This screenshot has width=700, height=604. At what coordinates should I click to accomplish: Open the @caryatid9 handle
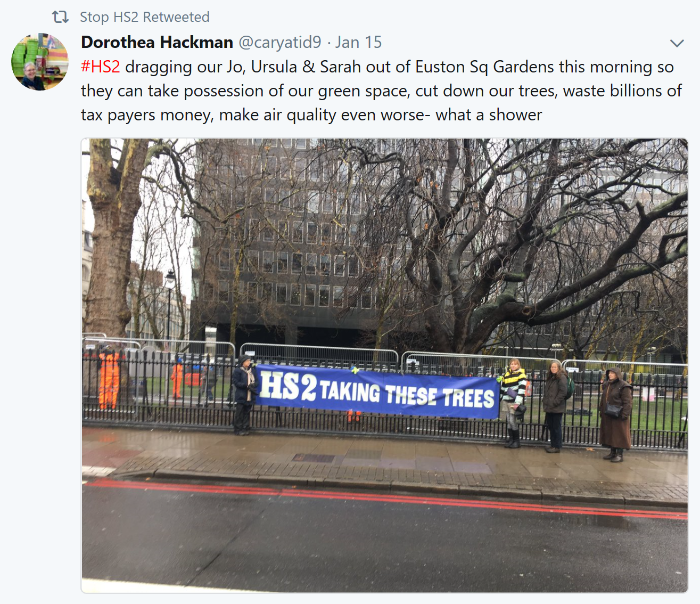(280, 42)
